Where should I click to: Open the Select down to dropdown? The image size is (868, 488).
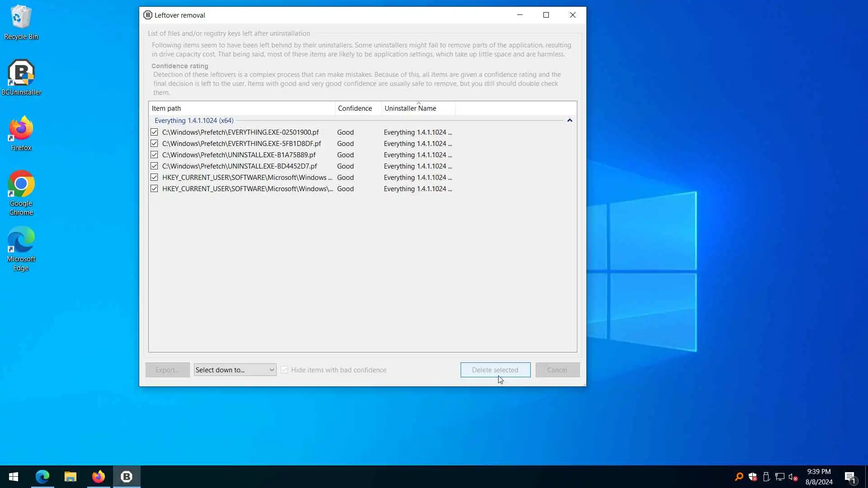pyautogui.click(x=235, y=370)
